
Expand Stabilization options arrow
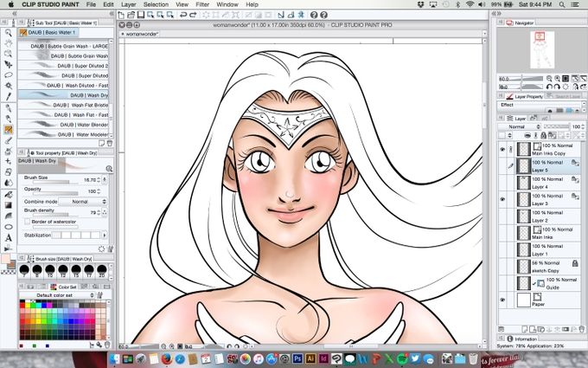point(105,235)
